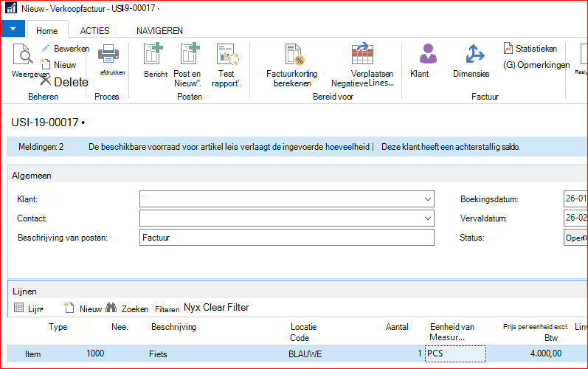
Task: Click the Beschrijving column header
Action: 173,327
